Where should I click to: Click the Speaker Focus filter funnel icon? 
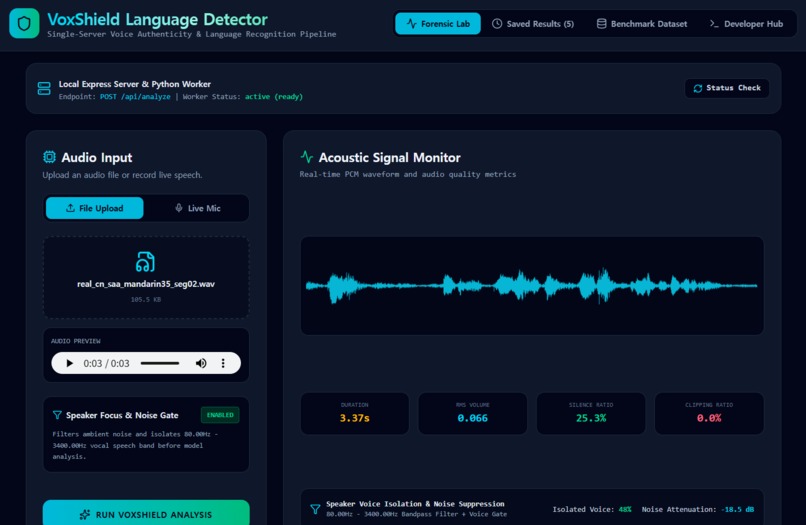tap(57, 415)
